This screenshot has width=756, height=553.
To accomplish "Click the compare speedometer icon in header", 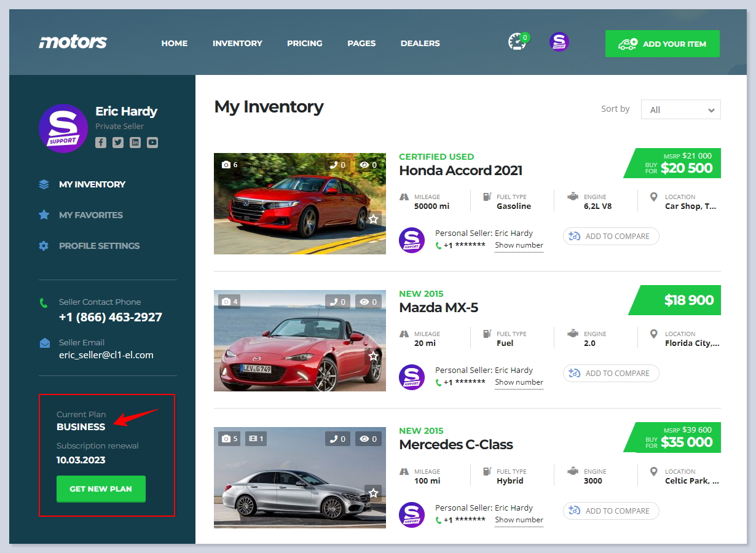I will [518, 42].
